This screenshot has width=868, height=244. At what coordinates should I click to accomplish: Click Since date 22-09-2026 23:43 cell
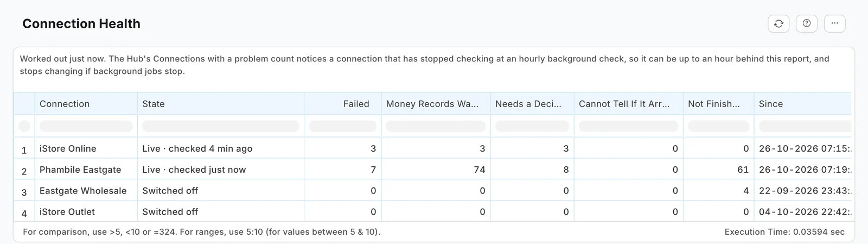(802, 191)
